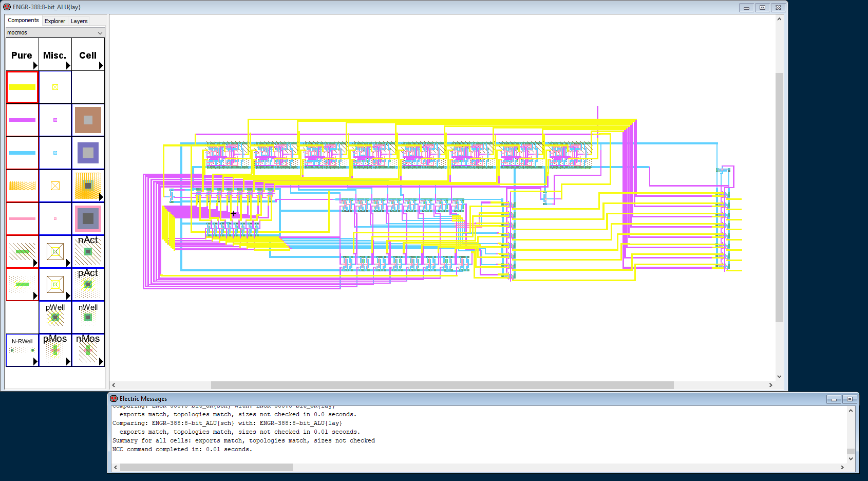
Task: Click the Electric Messages scroll-right arrow
Action: tap(842, 467)
